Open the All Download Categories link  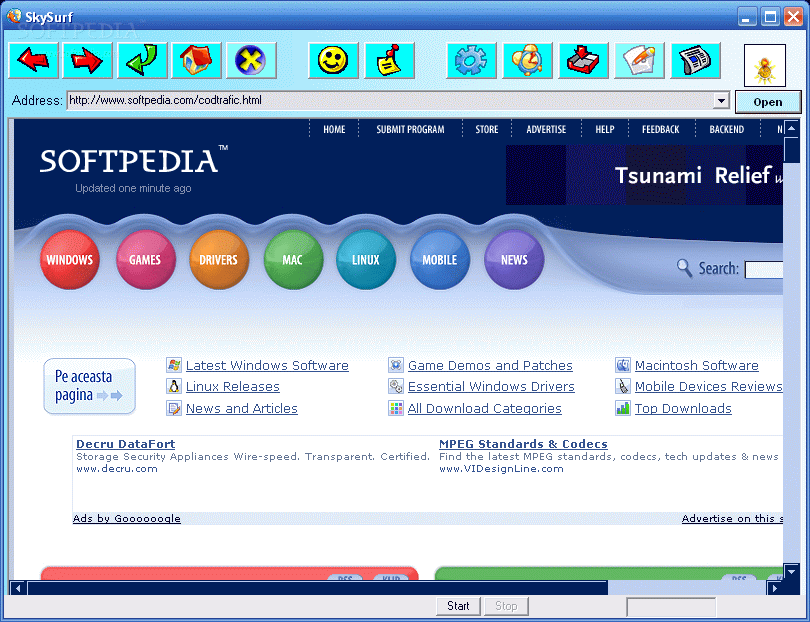pos(485,408)
